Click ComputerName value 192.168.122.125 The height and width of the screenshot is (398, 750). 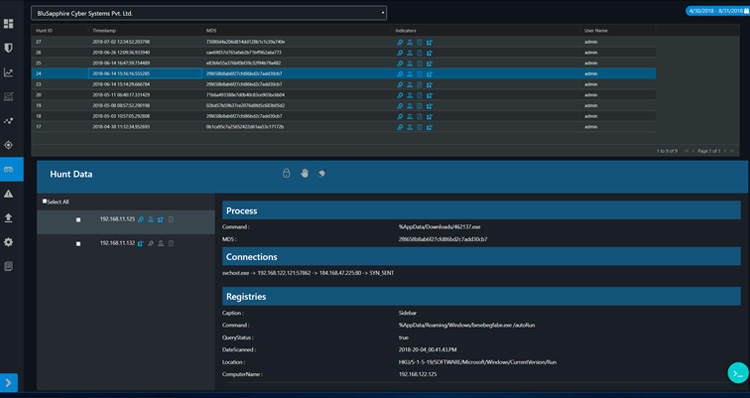[x=418, y=374]
